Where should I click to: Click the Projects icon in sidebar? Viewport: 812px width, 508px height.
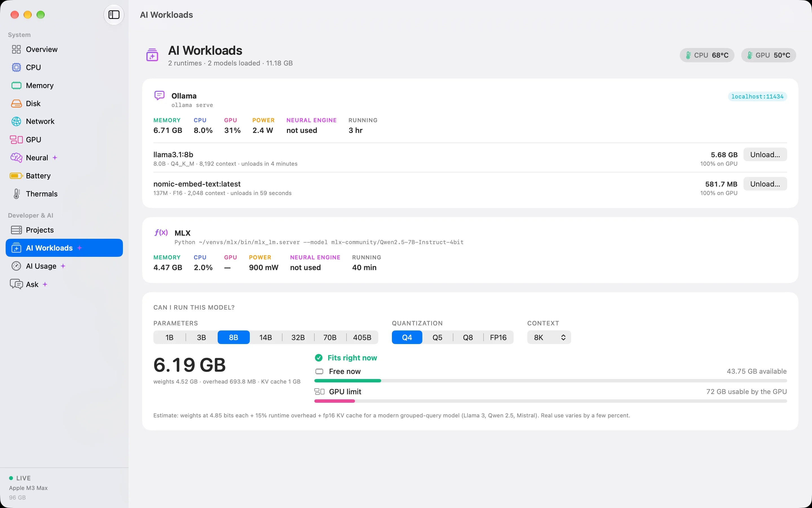[16, 230]
